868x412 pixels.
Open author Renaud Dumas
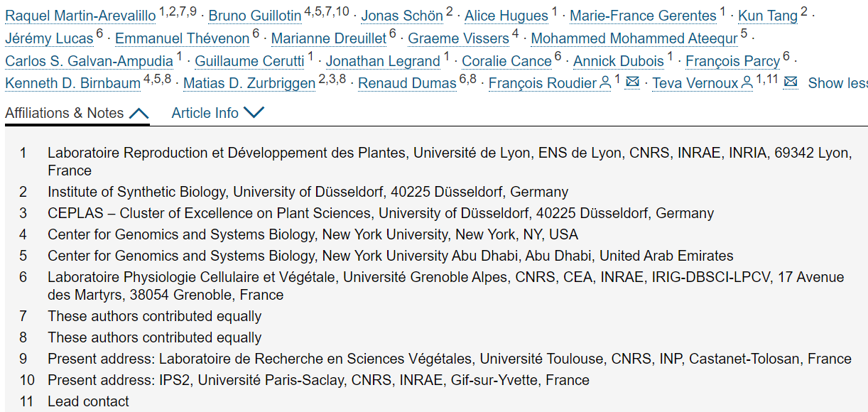pos(407,83)
